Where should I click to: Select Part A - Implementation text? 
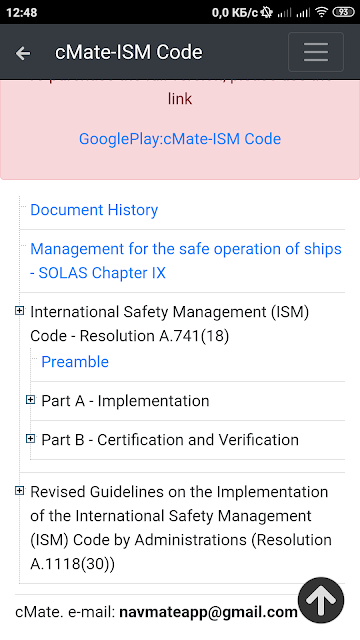click(125, 401)
